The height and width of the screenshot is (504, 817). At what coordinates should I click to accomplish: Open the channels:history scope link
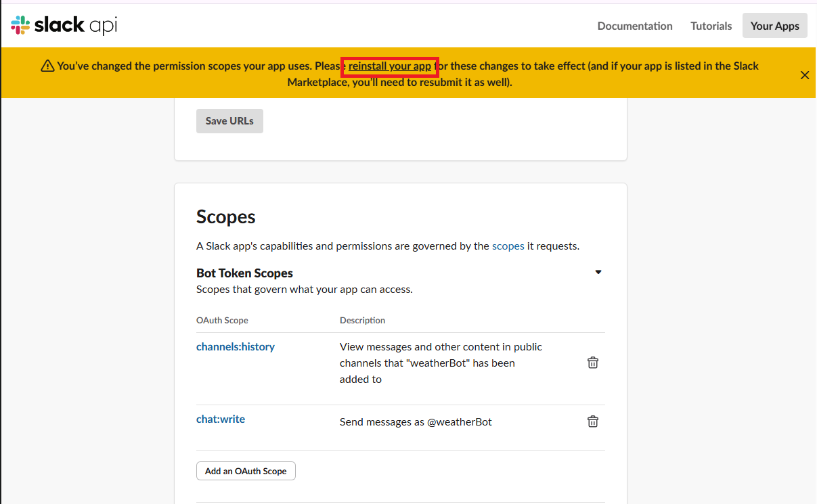236,346
